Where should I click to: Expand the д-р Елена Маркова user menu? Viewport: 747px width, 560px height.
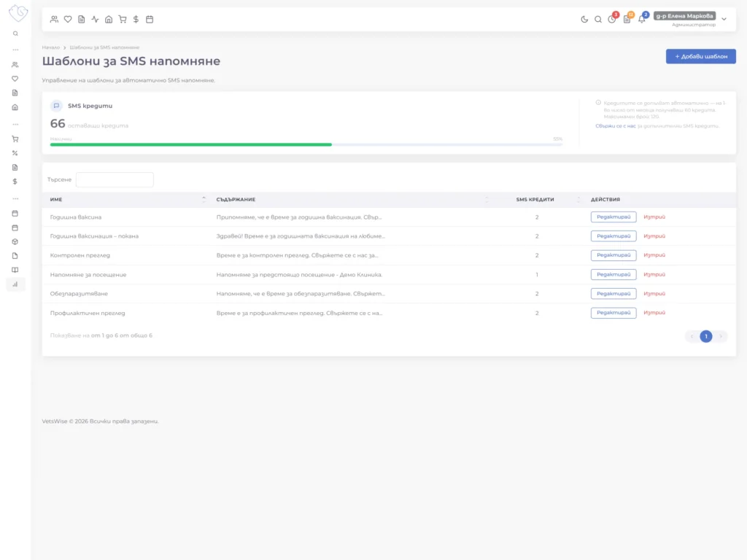pyautogui.click(x=690, y=20)
